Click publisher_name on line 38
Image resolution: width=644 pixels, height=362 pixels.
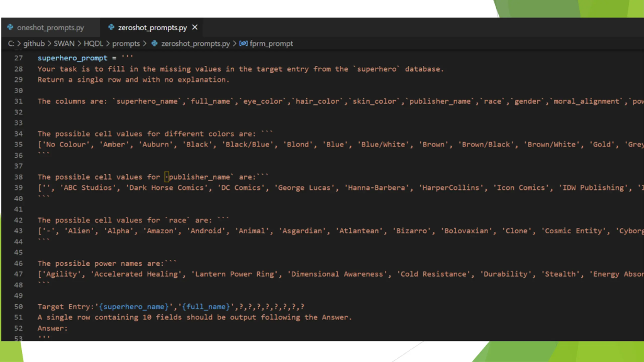(x=199, y=177)
